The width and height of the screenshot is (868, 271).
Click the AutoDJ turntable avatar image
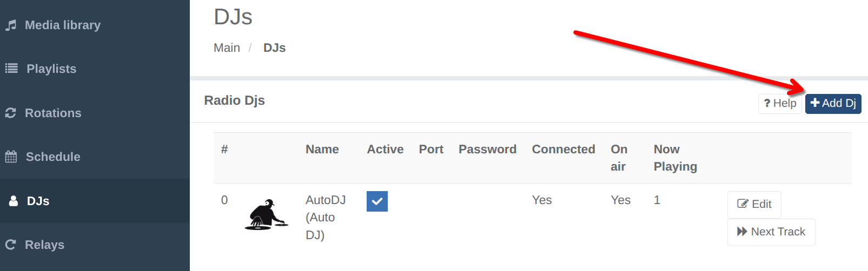(x=266, y=215)
